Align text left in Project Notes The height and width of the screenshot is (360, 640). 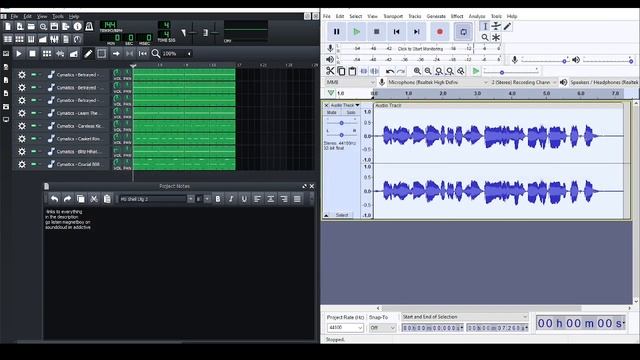click(x=257, y=199)
